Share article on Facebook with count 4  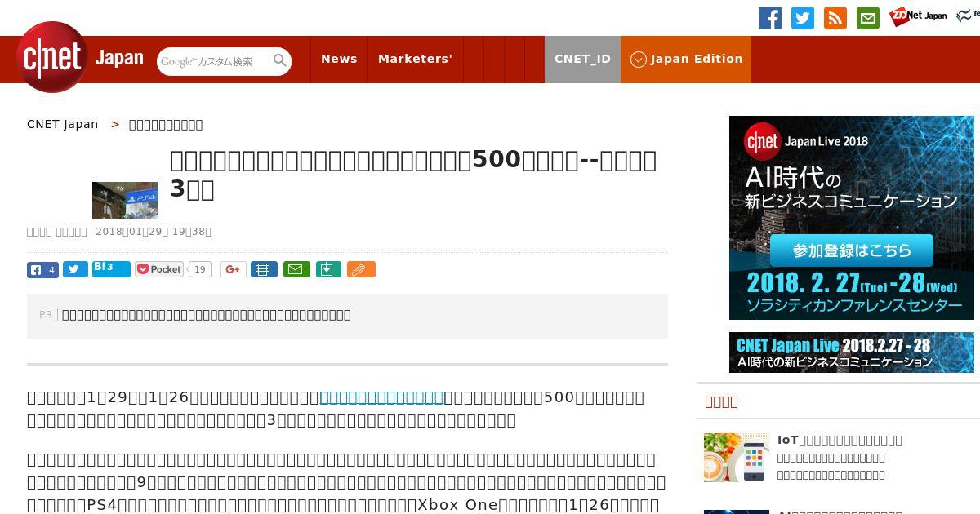(42, 269)
